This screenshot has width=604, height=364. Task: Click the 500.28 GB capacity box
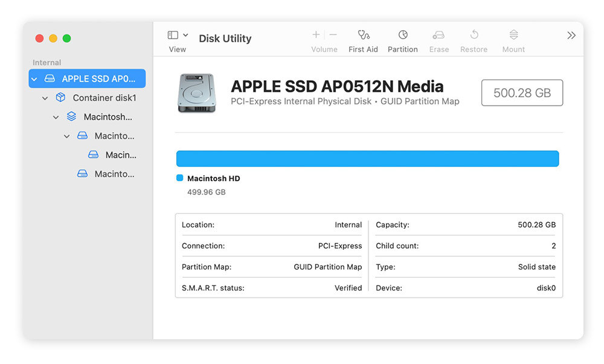click(522, 93)
